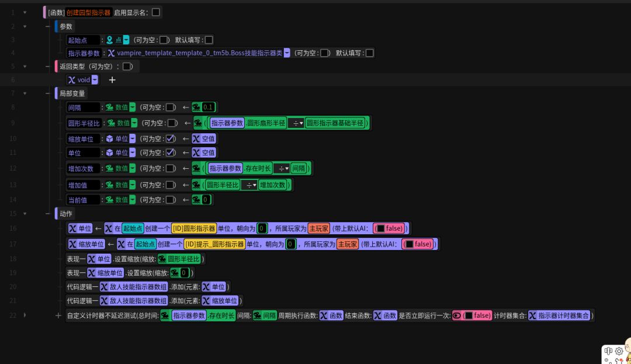The image size is (631, 364).
Task: Uncheck 可为空 on the 缩放单位 variable
Action: [170, 138]
